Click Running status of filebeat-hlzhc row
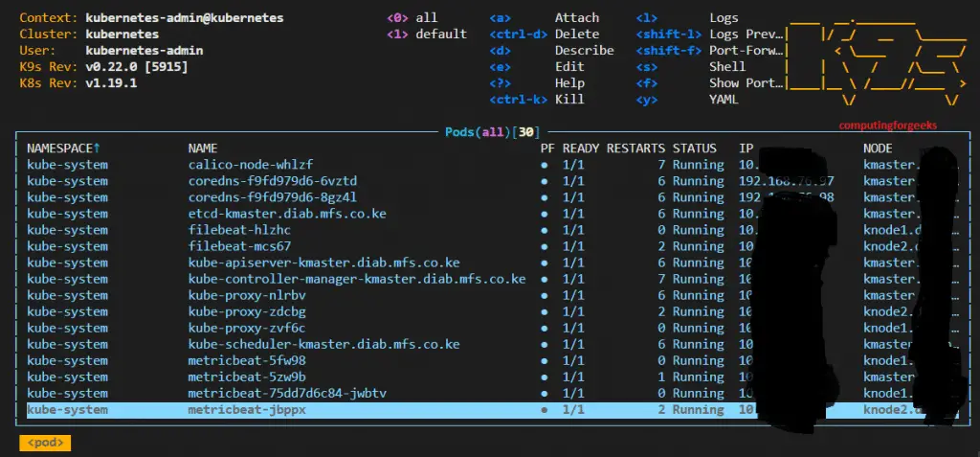Image resolution: width=980 pixels, height=457 pixels. click(698, 230)
